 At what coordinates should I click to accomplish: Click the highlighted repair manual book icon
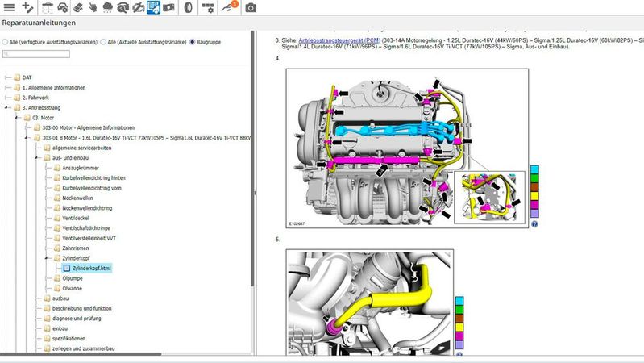[153, 7]
